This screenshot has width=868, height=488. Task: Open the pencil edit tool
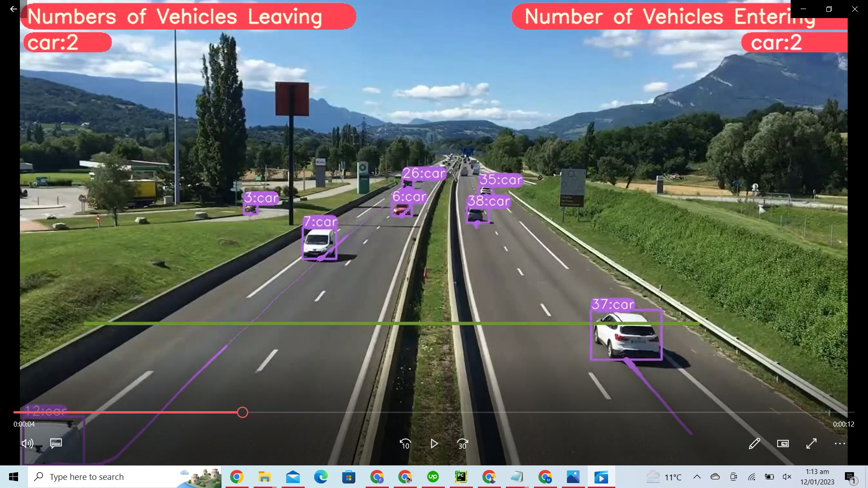point(754,444)
